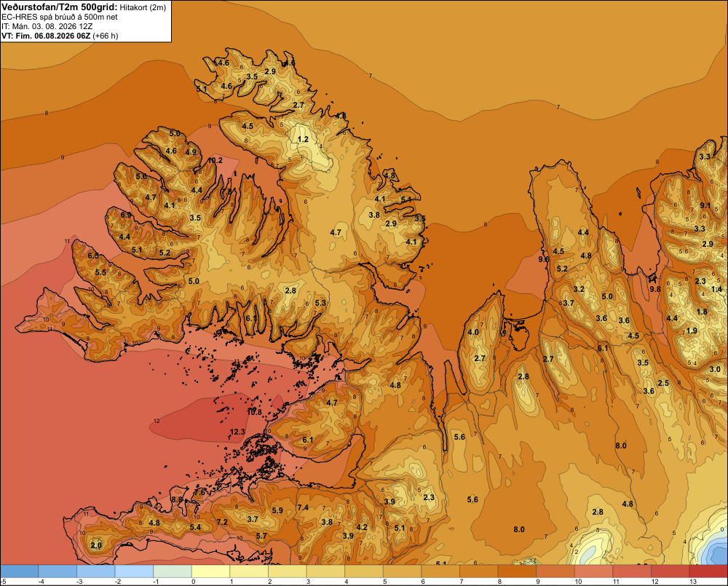Screen dimensions: 728x586
Task: Click the legend color segment between 8 and 9
Action: pos(517,571)
